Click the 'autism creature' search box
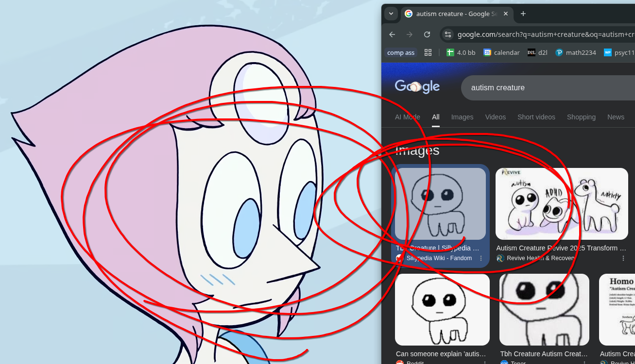This screenshot has height=364, width=635. 548,88
